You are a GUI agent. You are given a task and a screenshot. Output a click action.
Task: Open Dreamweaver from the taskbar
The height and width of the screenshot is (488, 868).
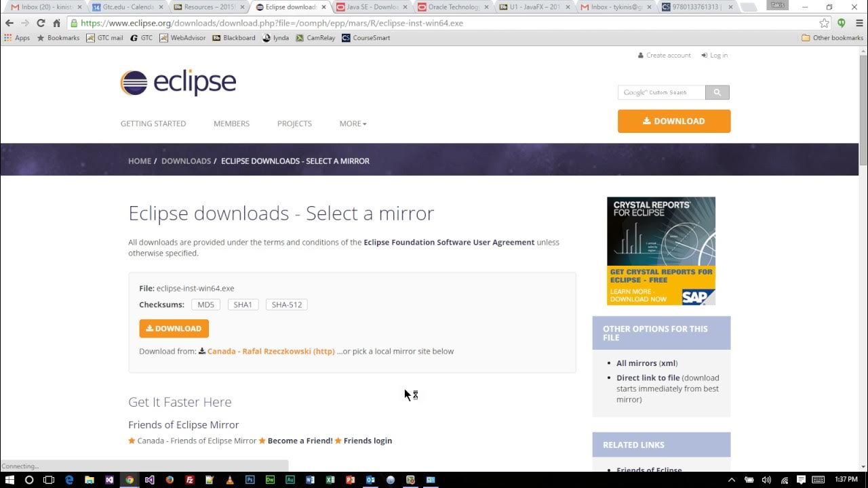[270, 480]
